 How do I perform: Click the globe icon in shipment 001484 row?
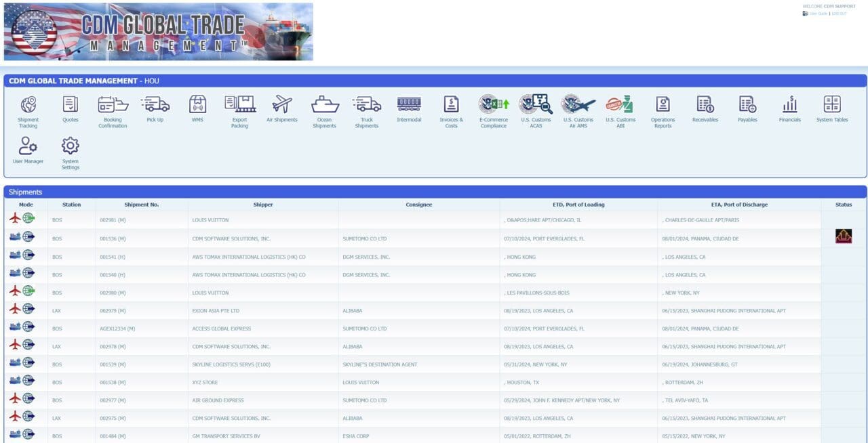pos(28,434)
